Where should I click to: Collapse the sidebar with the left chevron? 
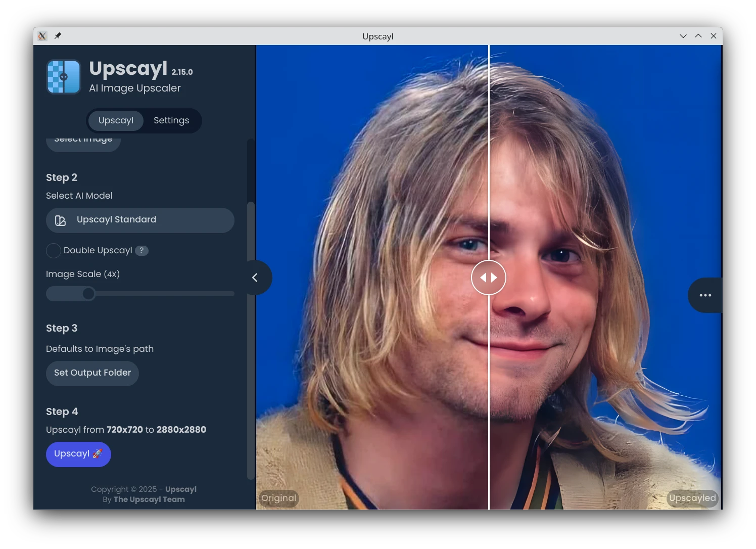pos(255,278)
